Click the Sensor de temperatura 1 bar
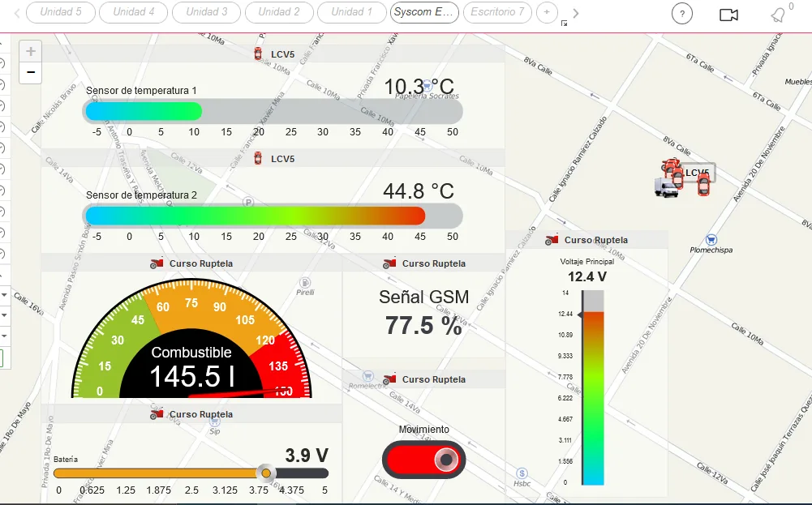The height and width of the screenshot is (505, 812). (x=273, y=111)
